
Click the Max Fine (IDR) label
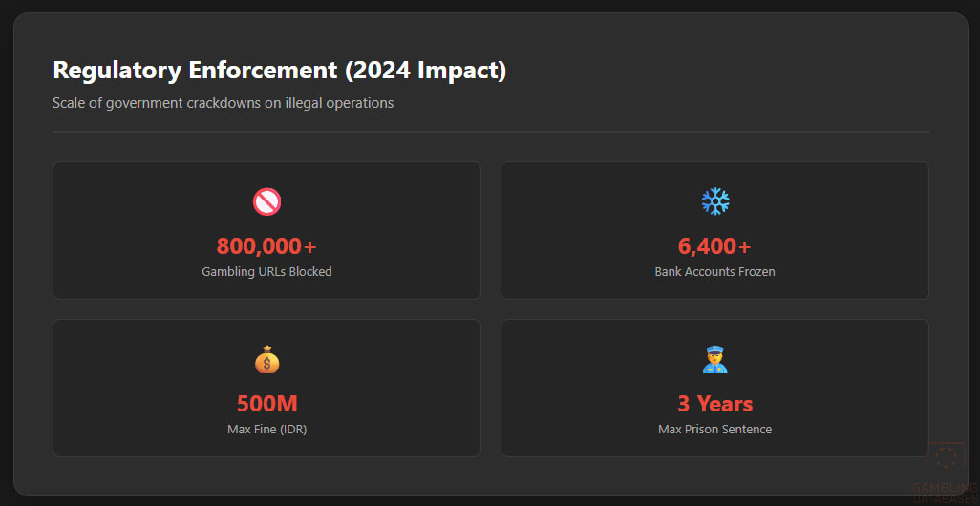tap(266, 430)
